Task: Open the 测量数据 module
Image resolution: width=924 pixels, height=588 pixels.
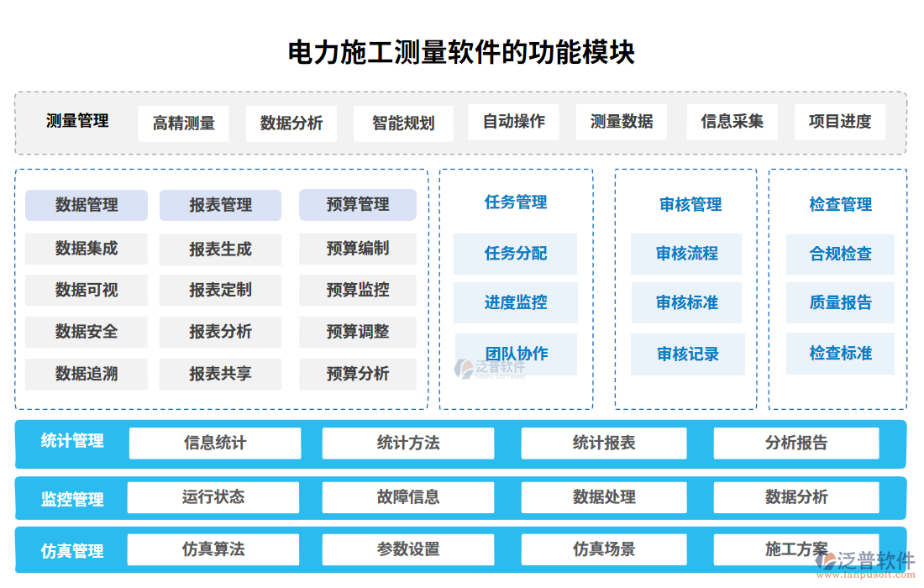Action: pos(622,122)
